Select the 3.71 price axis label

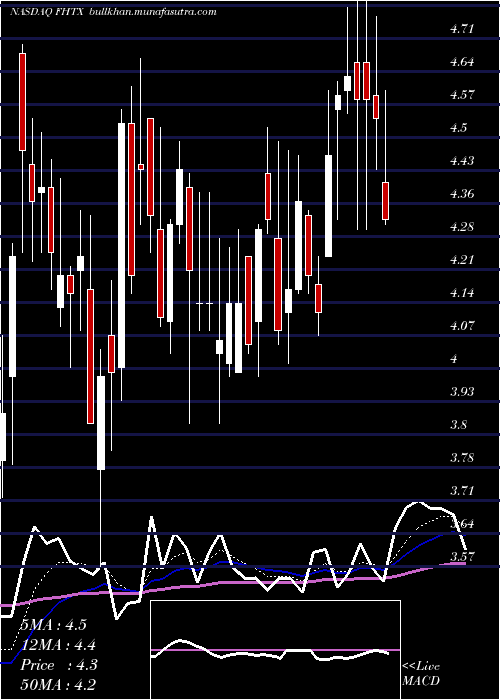pos(462,492)
